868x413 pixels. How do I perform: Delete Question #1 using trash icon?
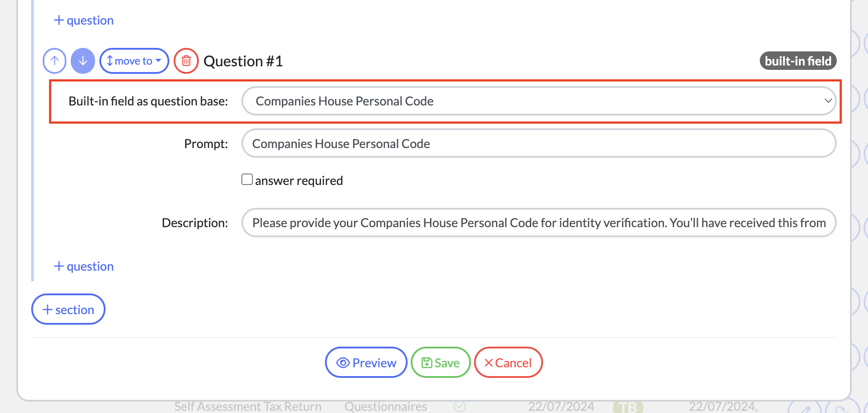pyautogui.click(x=186, y=61)
